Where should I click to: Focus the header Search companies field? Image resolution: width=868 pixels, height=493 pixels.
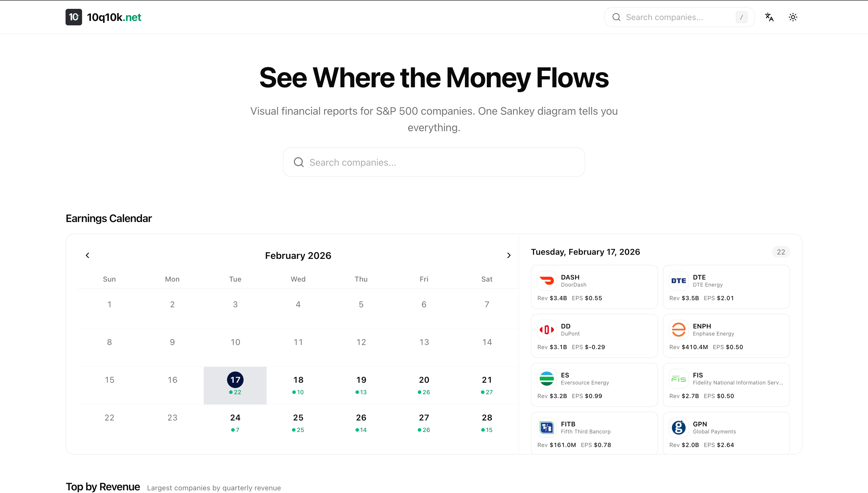click(x=674, y=17)
